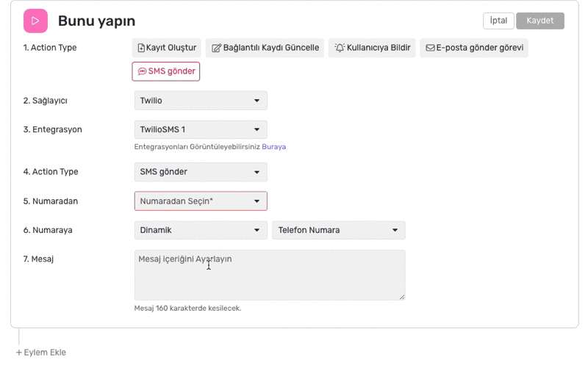This screenshot has height=382, width=588.
Task: Cancel with the İptal button
Action: (x=498, y=21)
